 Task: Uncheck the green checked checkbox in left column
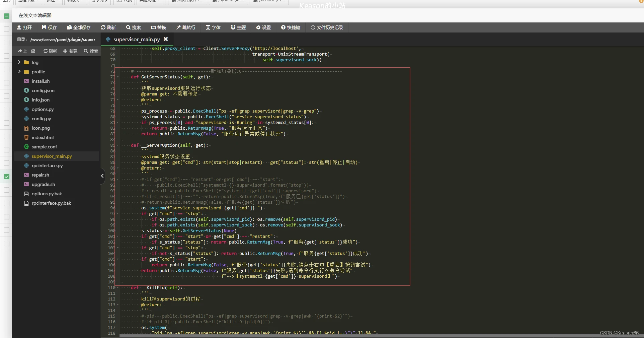click(7, 177)
